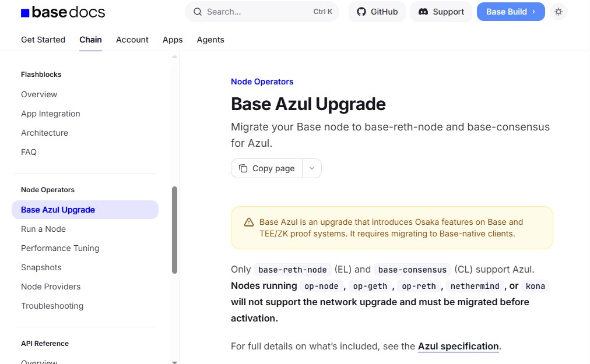Click the copy icon in the Copy page button
Image resolution: width=590 pixels, height=364 pixels.
coord(243,168)
